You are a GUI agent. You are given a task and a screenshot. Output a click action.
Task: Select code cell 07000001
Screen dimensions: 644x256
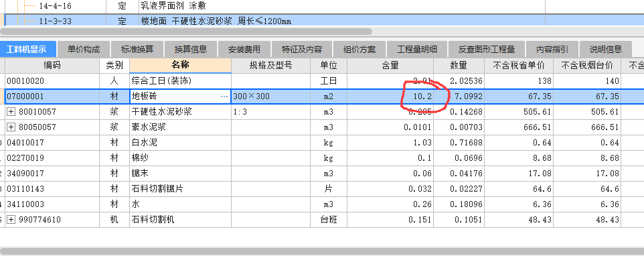(x=52, y=97)
